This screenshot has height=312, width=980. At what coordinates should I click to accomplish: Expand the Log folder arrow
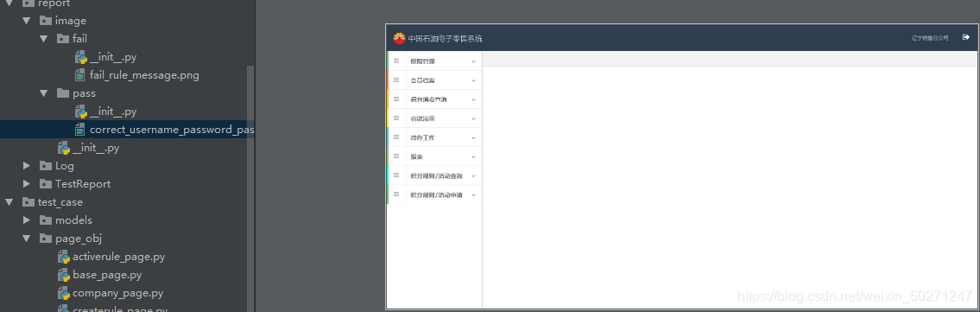26,166
